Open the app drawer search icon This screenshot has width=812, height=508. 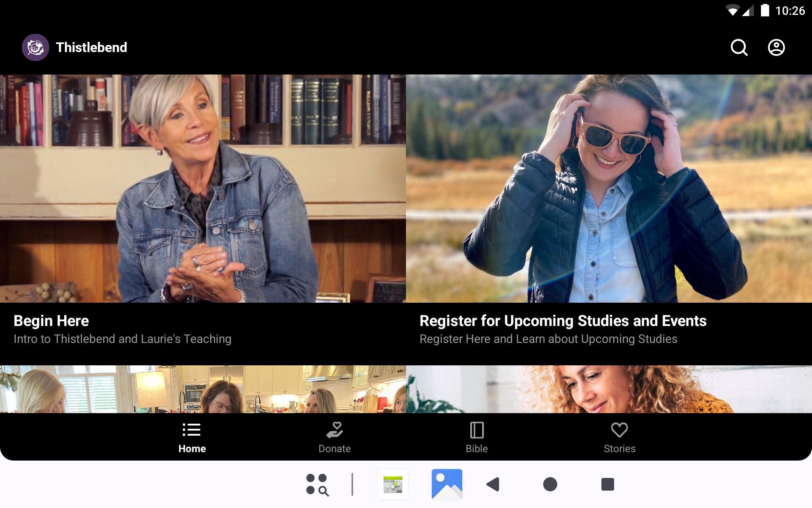click(317, 484)
